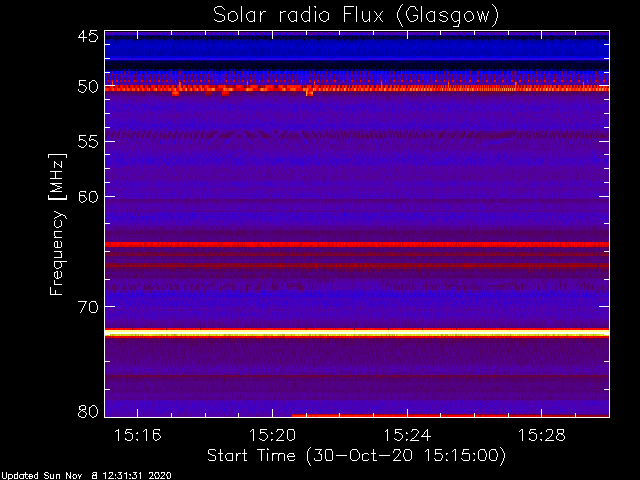Click the 55 frequency tick label

[x=88, y=142]
